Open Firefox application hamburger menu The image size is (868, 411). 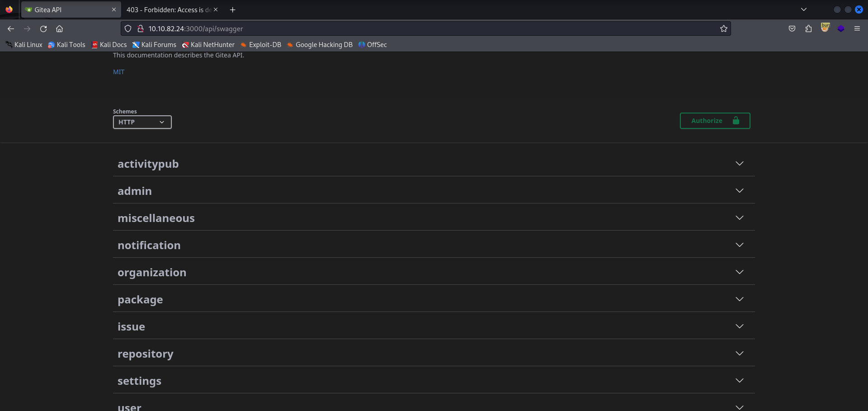[x=857, y=28]
